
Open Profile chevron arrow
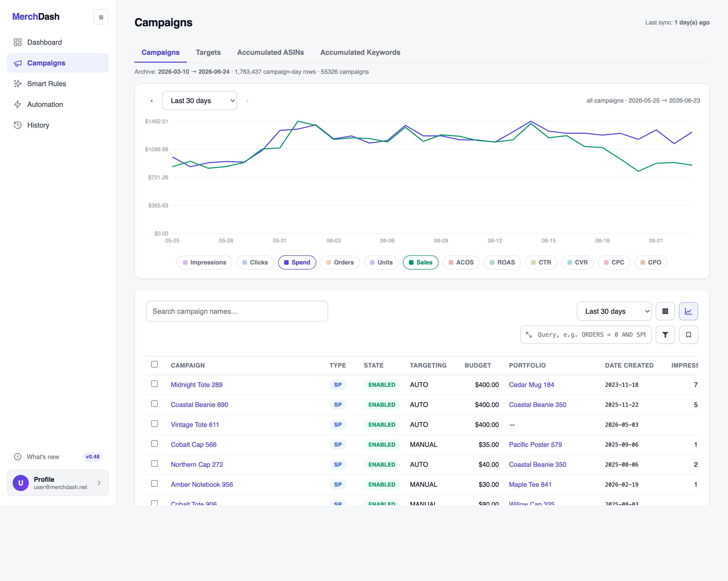[x=99, y=483]
